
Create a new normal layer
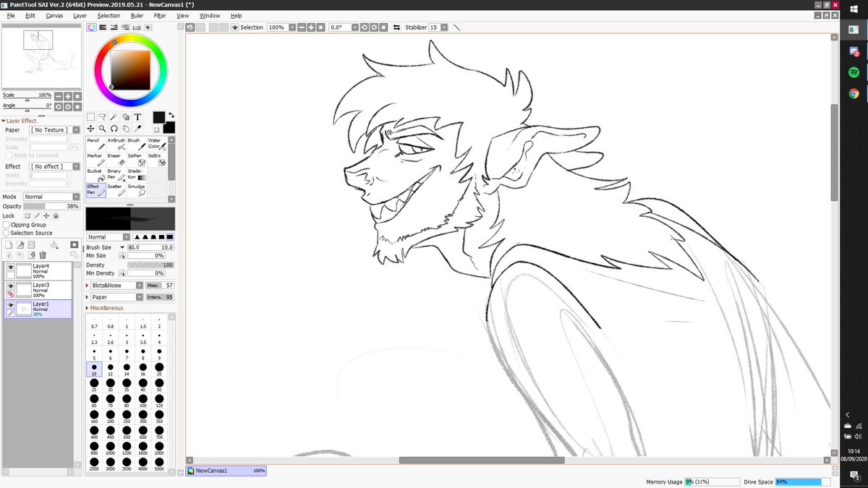9,245
